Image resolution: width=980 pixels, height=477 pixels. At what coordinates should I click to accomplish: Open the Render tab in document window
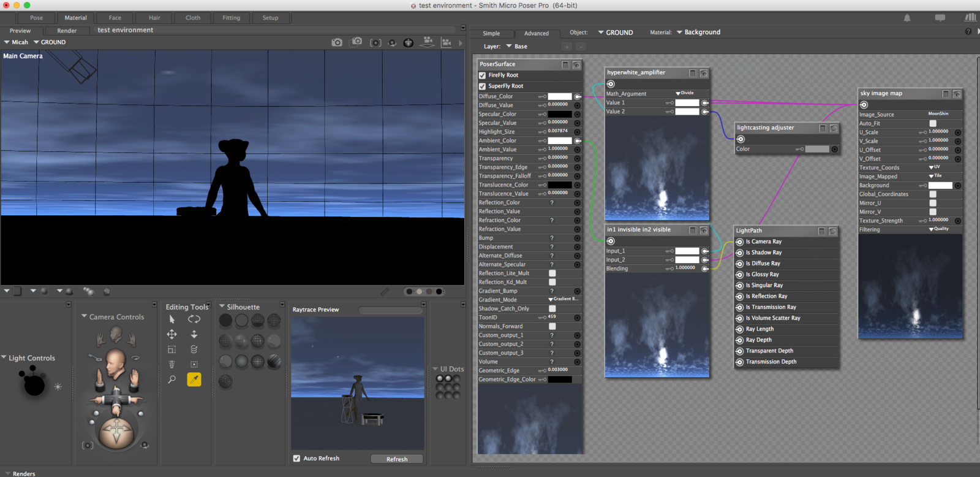(67, 31)
